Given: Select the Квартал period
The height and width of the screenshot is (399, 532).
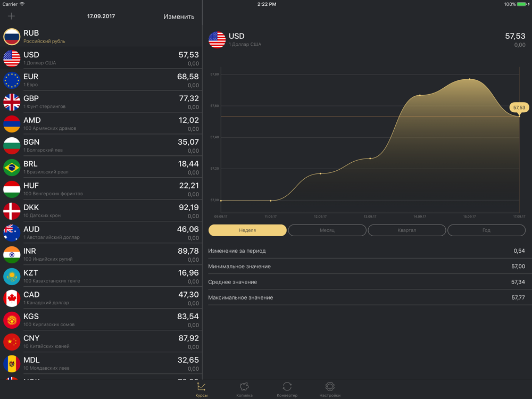Looking at the screenshot, I should point(407,230).
